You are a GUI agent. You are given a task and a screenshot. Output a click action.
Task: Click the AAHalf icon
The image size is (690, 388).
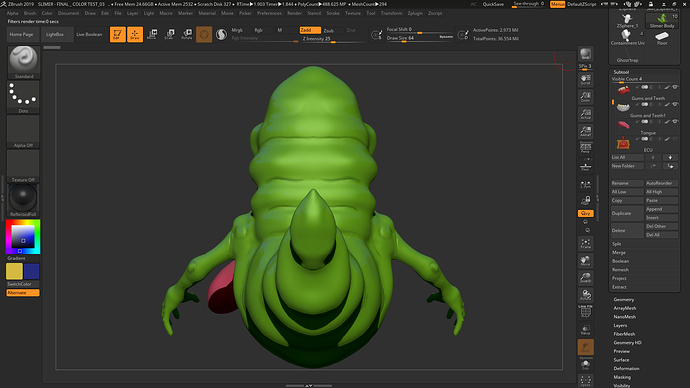tap(585, 131)
